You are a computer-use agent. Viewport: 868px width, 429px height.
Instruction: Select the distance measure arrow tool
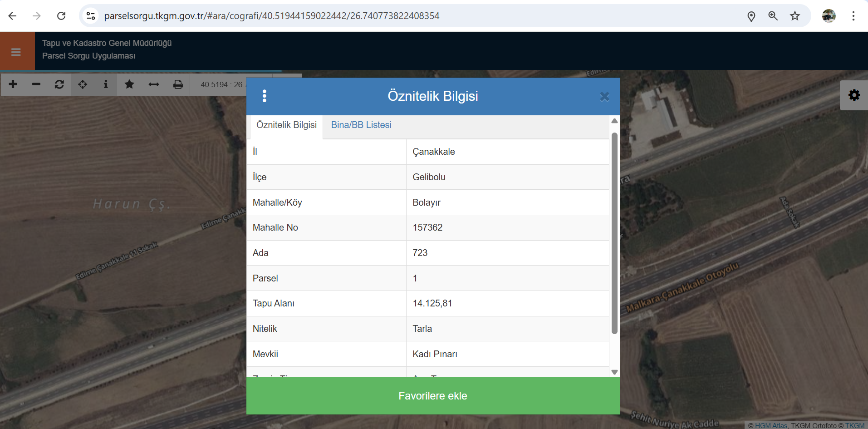click(154, 84)
